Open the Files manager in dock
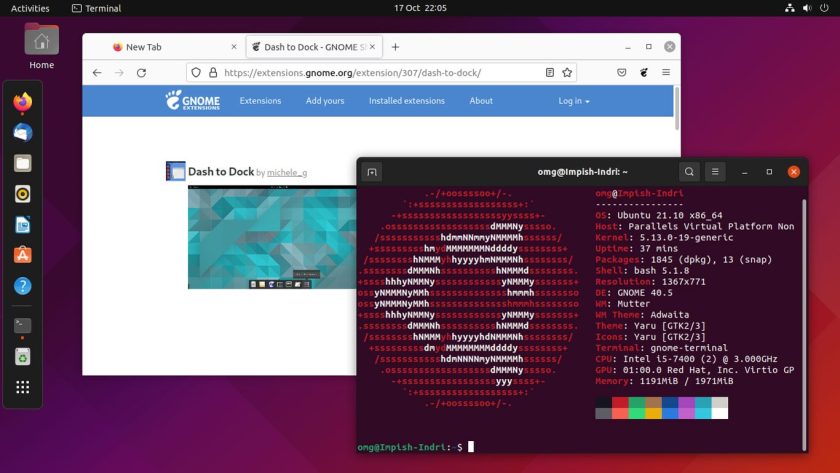The image size is (840, 473). pyautogui.click(x=22, y=163)
